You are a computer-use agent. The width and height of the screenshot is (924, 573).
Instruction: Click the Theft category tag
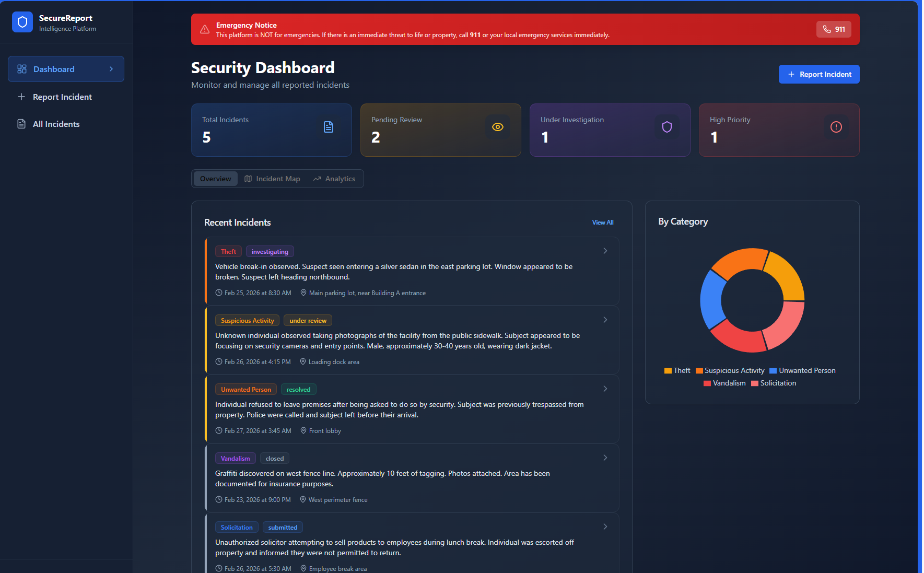pos(228,251)
